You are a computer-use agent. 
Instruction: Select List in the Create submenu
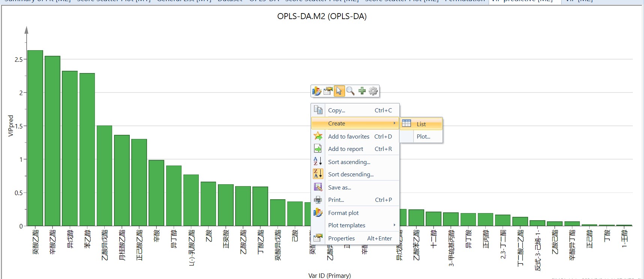click(421, 124)
